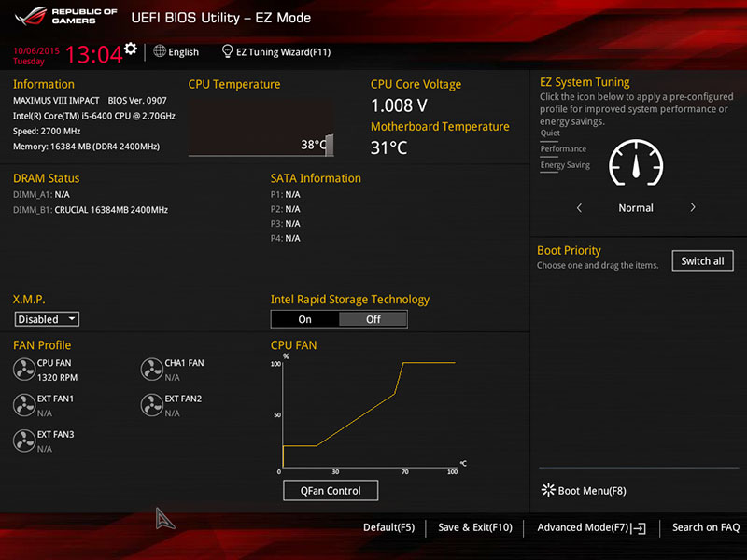The height and width of the screenshot is (560, 747).
Task: Click the SATA P1 N/A entry
Action: click(x=286, y=195)
